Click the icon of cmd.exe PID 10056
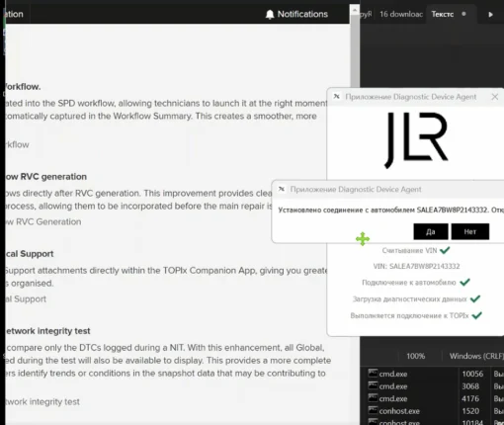 click(373, 373)
